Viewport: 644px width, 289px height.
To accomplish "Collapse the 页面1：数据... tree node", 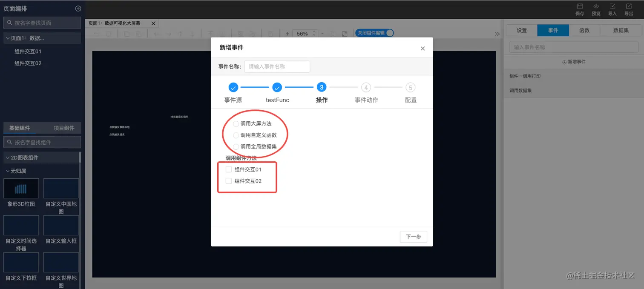I will 8,38.
